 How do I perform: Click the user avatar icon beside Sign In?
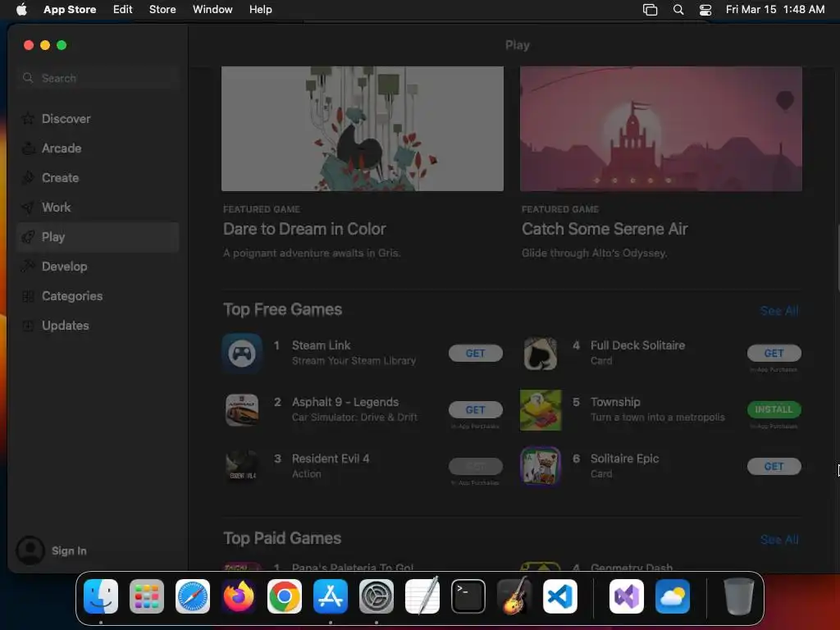pos(30,550)
